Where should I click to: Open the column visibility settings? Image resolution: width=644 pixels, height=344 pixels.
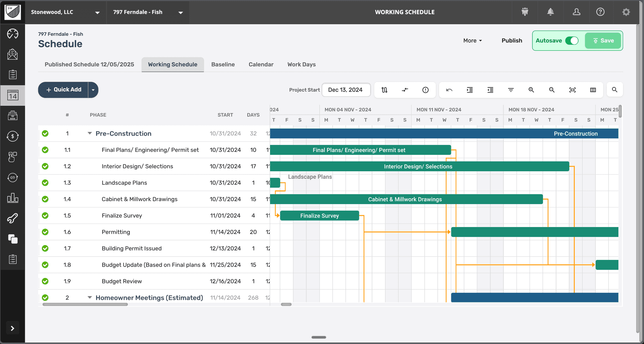593,90
